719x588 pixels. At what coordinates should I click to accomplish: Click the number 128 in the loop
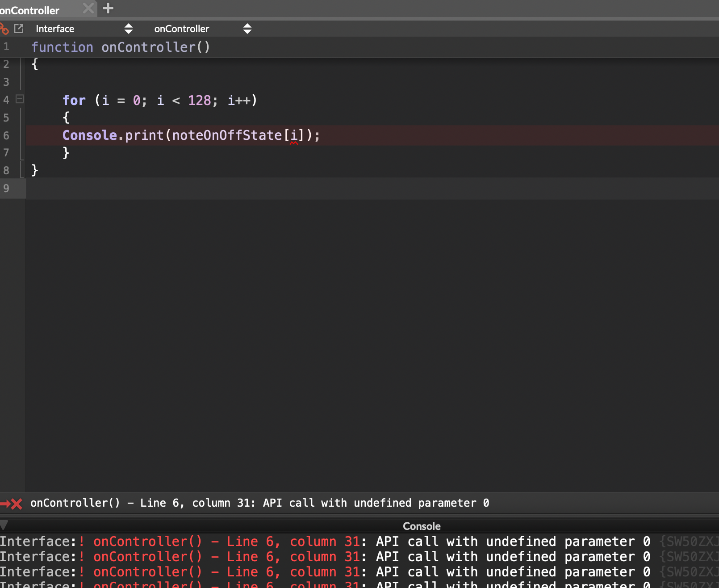coord(199,100)
